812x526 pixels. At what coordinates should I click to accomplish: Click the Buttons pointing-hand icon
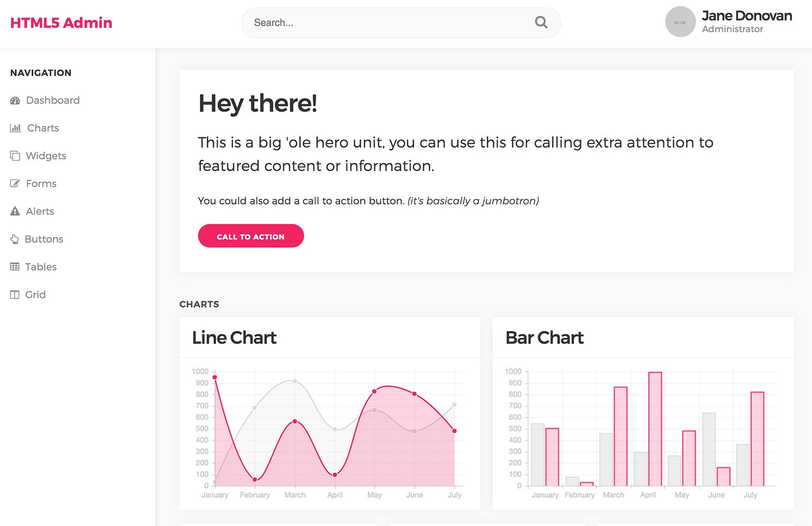[15, 239]
